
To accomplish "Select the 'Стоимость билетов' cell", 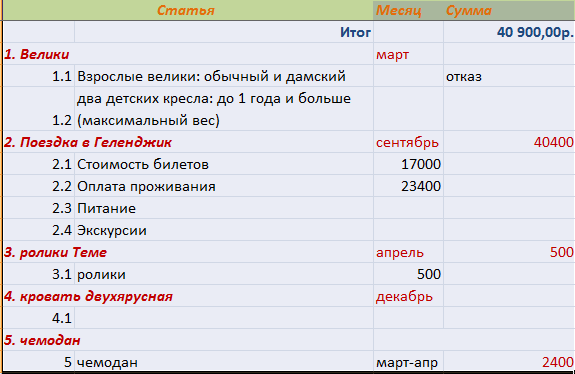I will [x=224, y=164].
